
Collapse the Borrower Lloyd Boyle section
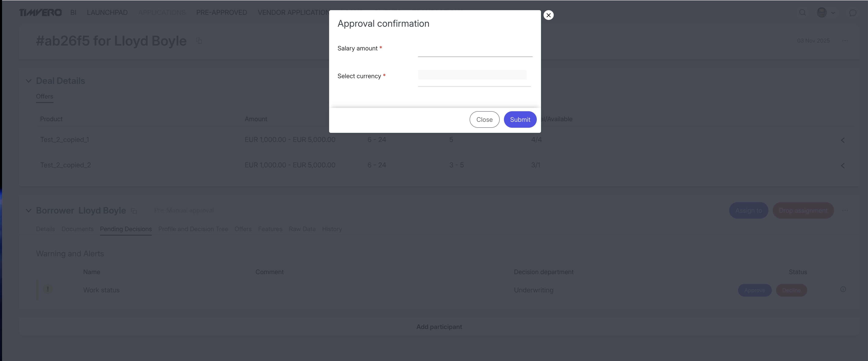tap(29, 210)
